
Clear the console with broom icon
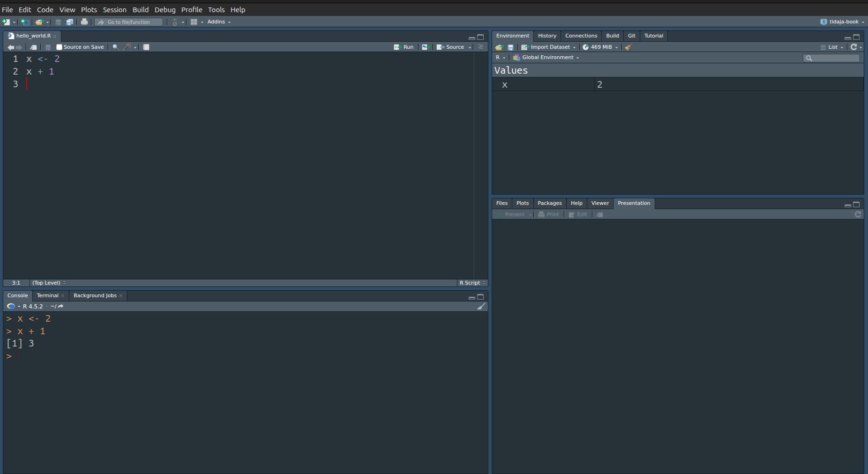tap(481, 307)
